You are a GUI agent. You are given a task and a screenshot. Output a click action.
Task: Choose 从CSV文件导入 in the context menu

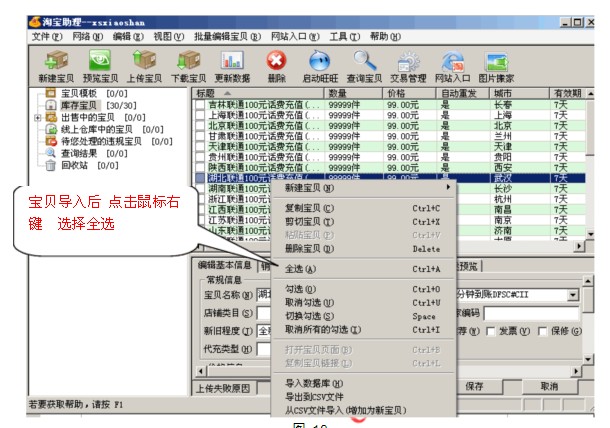364,410
